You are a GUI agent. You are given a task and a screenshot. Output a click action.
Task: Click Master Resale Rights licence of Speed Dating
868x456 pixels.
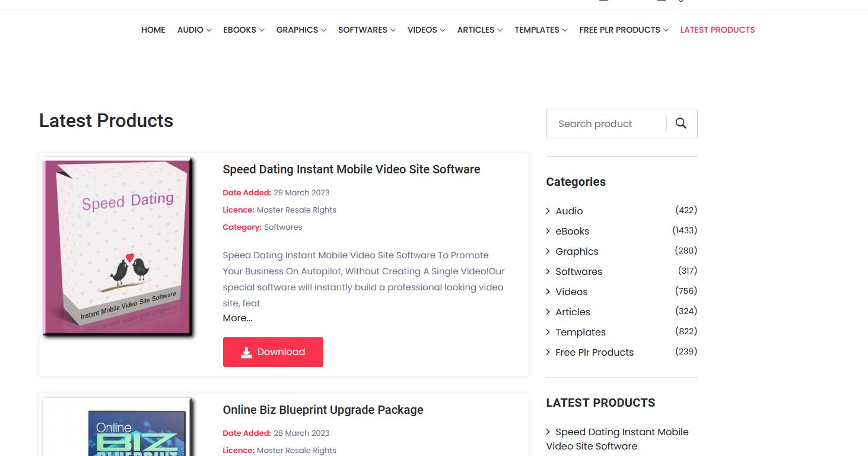click(297, 210)
